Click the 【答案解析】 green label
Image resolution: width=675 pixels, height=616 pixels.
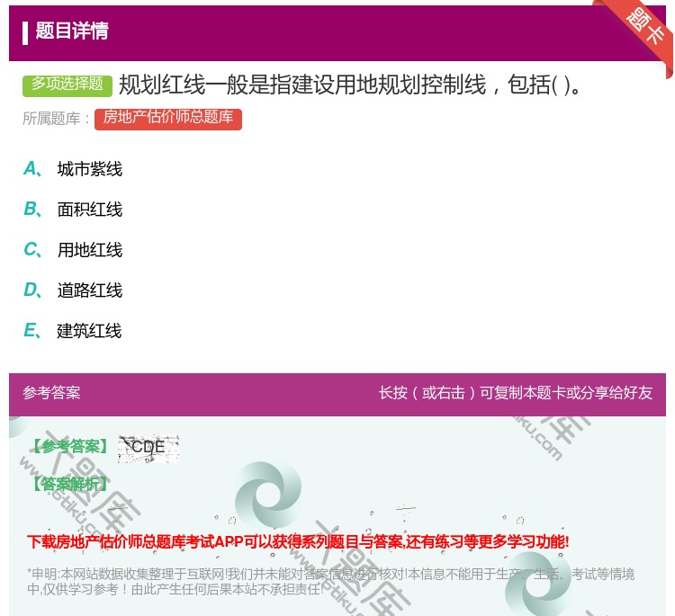click(70, 484)
